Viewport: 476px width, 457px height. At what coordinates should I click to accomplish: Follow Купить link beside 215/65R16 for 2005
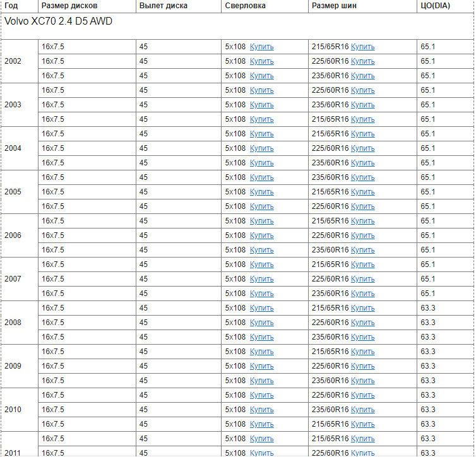[x=363, y=192]
